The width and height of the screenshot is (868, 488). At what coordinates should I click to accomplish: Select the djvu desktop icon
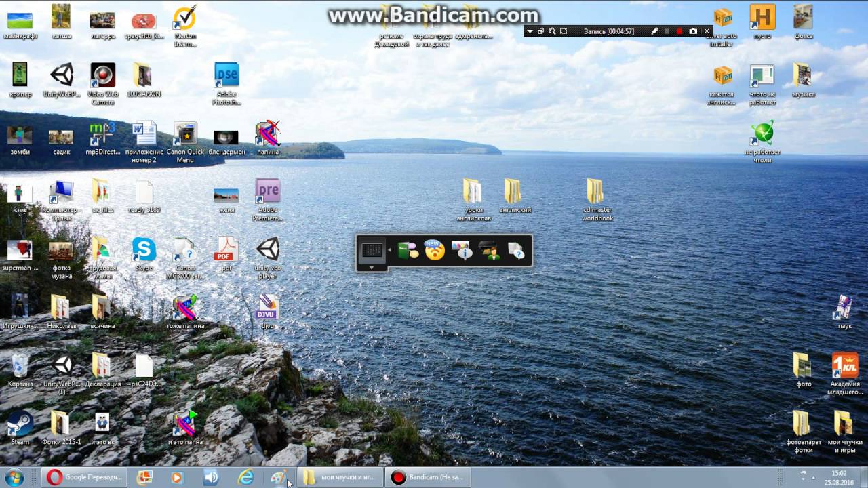pyautogui.click(x=268, y=312)
